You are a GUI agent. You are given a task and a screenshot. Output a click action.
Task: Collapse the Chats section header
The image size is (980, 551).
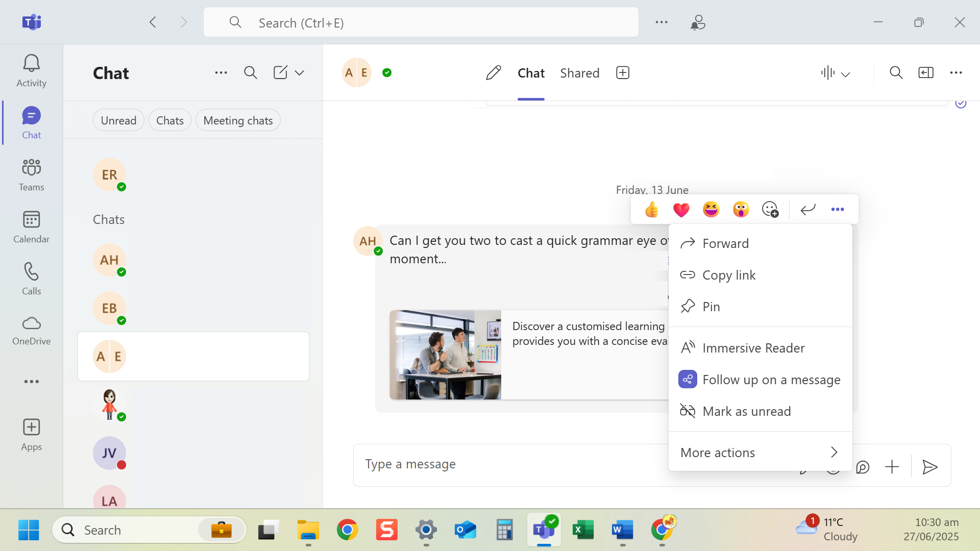pyautogui.click(x=109, y=219)
